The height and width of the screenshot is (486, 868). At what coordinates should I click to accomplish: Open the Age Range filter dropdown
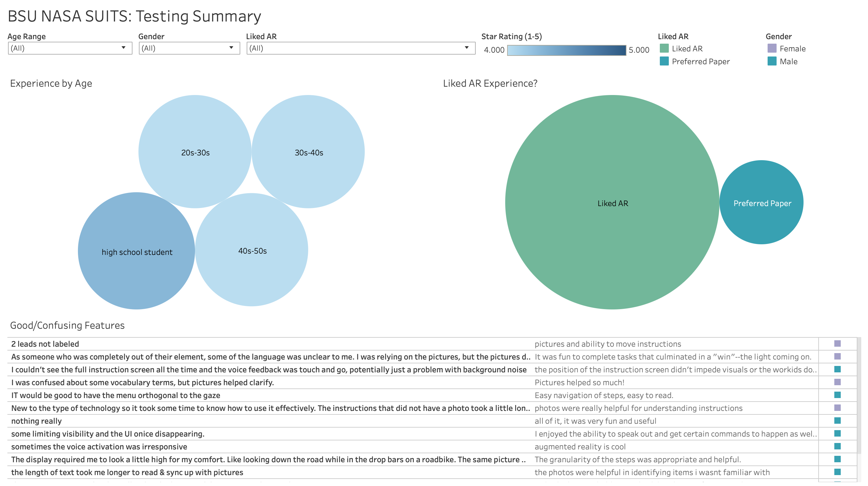click(x=70, y=48)
